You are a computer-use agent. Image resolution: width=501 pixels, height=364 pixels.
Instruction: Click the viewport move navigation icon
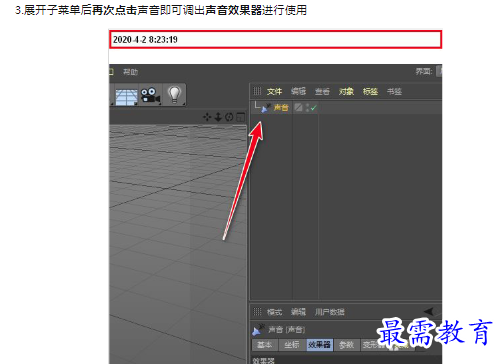click(207, 117)
